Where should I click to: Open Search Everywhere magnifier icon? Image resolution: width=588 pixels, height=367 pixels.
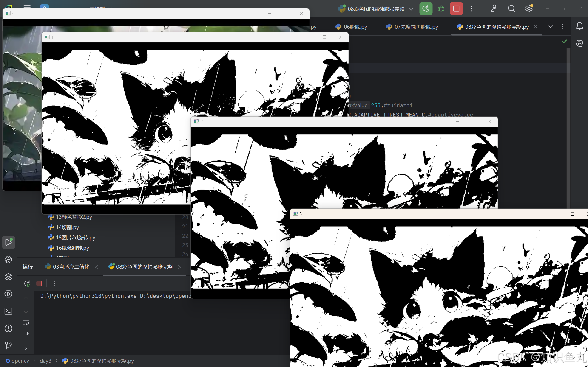tap(511, 9)
